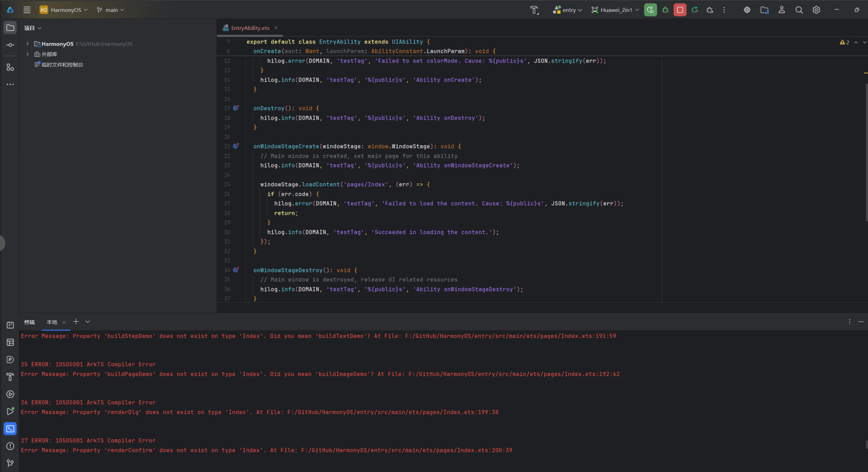Switch to the 本地 terminal tab
Screen dimensions: 868x472
[x=52, y=322]
